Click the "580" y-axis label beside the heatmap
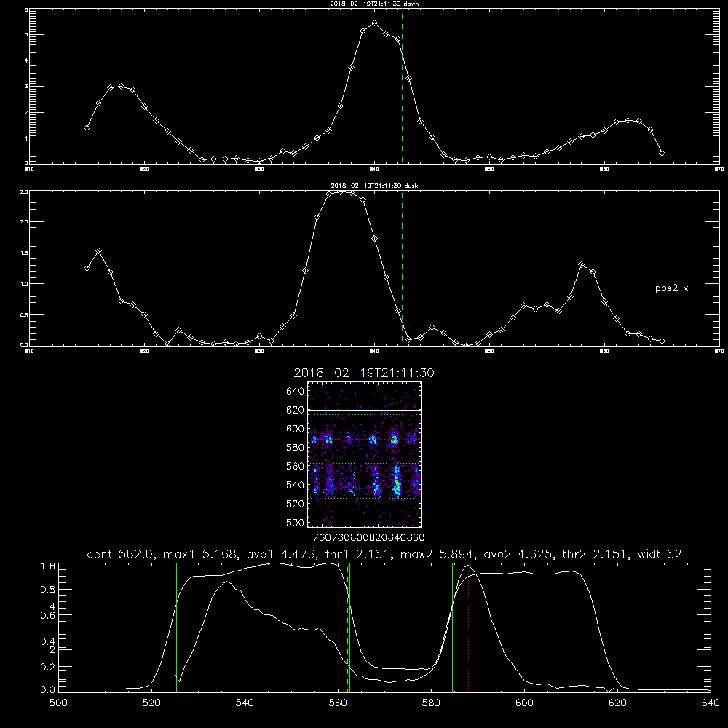Screen dimensions: 728x728 coord(296,448)
